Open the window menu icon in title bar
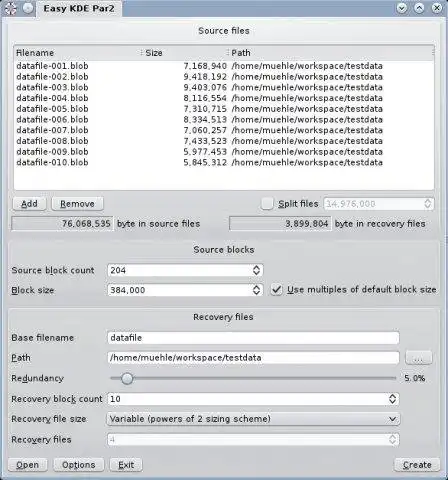This screenshot has height=480, width=448. [11, 8]
